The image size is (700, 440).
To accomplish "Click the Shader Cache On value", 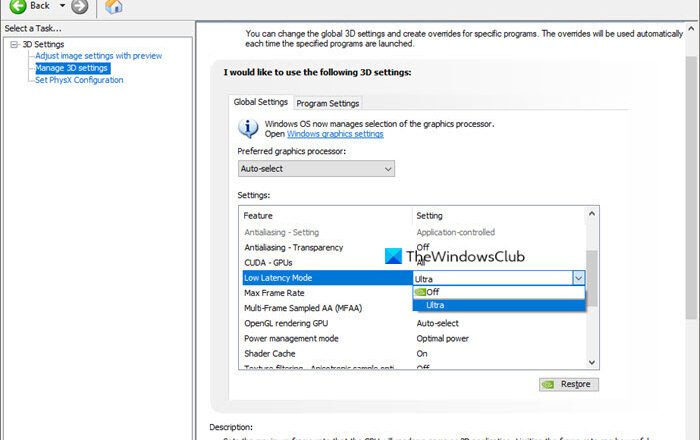I will coord(422,353).
